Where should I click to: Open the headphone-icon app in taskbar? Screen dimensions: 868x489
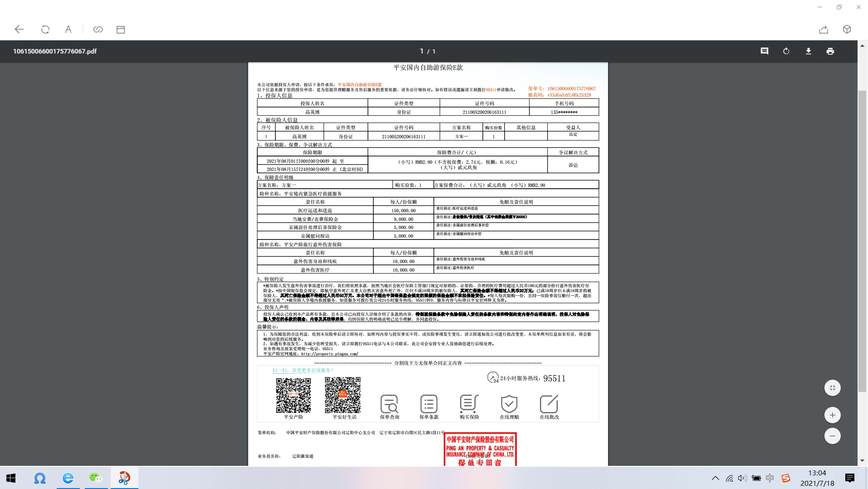coord(40,478)
